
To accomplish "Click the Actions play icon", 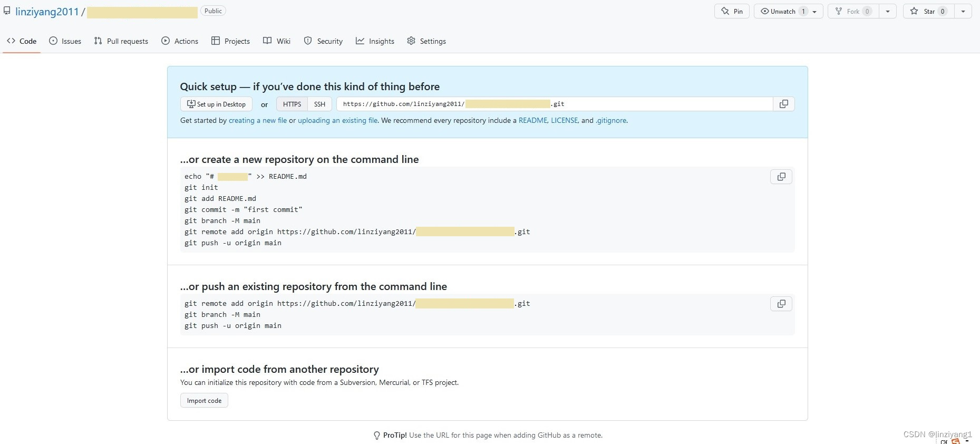I will 166,41.
